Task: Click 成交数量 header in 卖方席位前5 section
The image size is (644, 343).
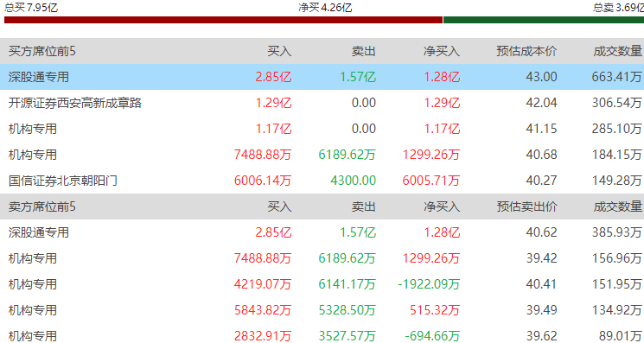Action: point(617,206)
